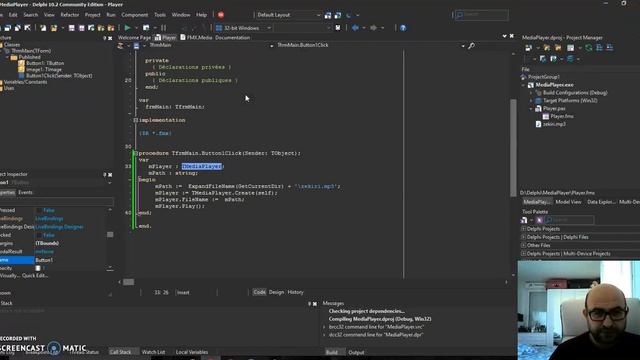This screenshot has height=360, width=640.
Task: Open the Project menu
Action: click(x=93, y=15)
